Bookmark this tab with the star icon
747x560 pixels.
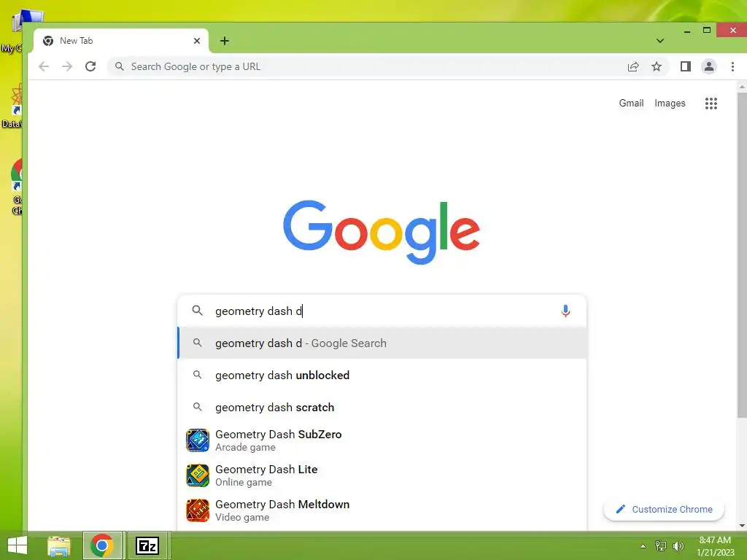pyautogui.click(x=657, y=66)
